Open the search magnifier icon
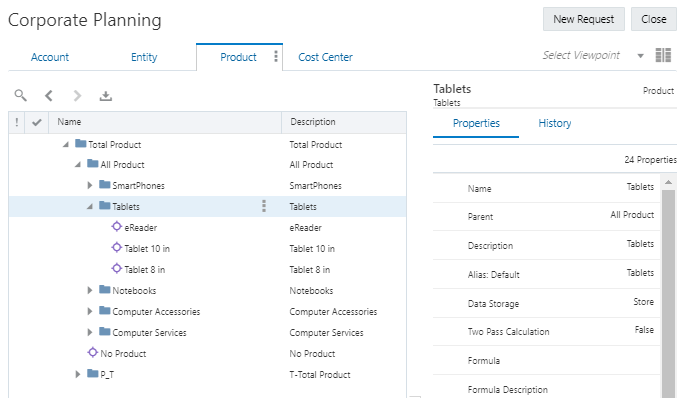The image size is (683, 398). pyautogui.click(x=20, y=95)
